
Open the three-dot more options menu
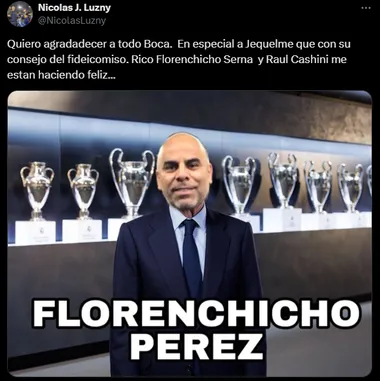pyautogui.click(x=366, y=8)
